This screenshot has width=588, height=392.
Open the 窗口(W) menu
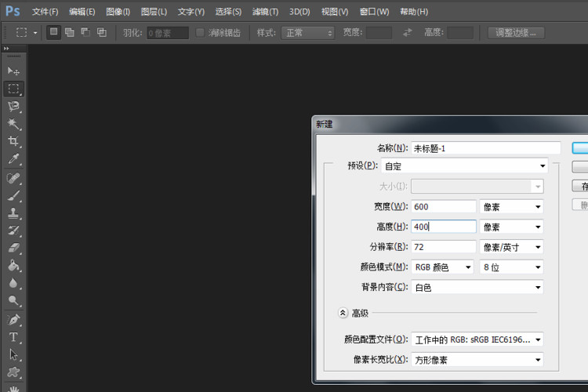point(374,12)
